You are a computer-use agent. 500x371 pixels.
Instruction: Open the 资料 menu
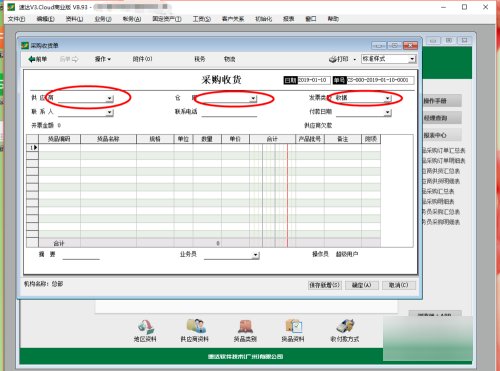(74, 19)
